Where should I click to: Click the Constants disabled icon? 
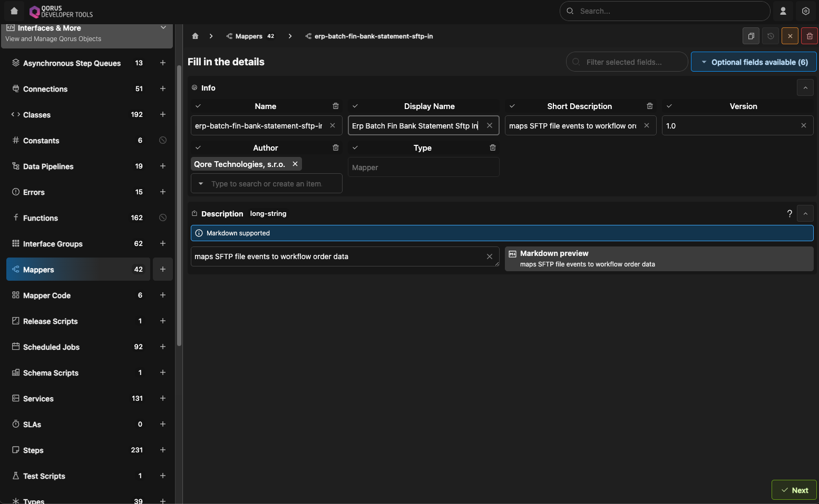[163, 140]
